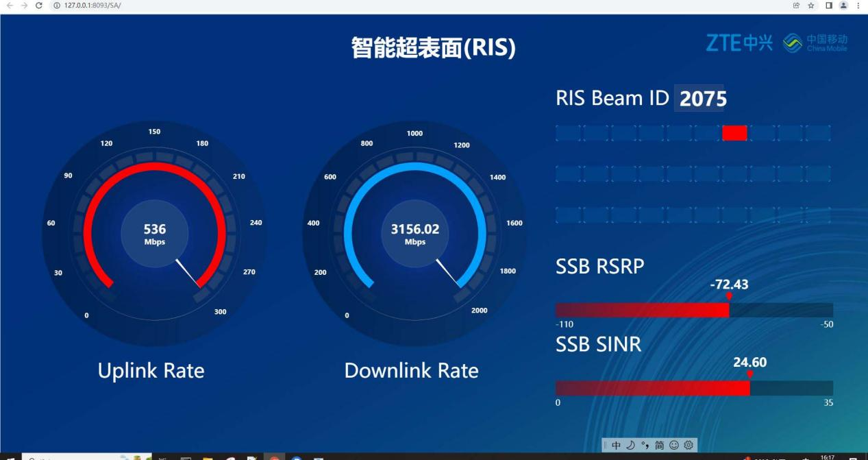Share this page via the share icon

(797, 5)
